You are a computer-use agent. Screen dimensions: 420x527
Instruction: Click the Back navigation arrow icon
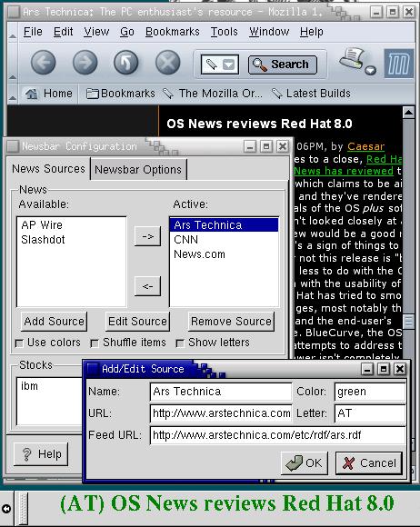click(x=43, y=63)
